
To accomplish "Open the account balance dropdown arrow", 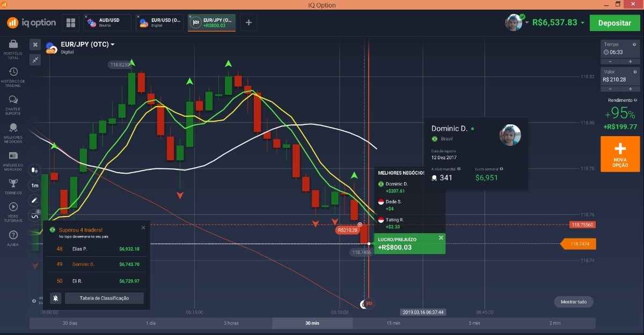I will [582, 23].
